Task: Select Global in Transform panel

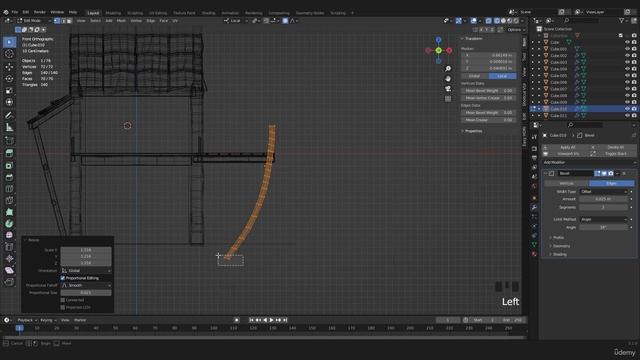Action: [475, 76]
